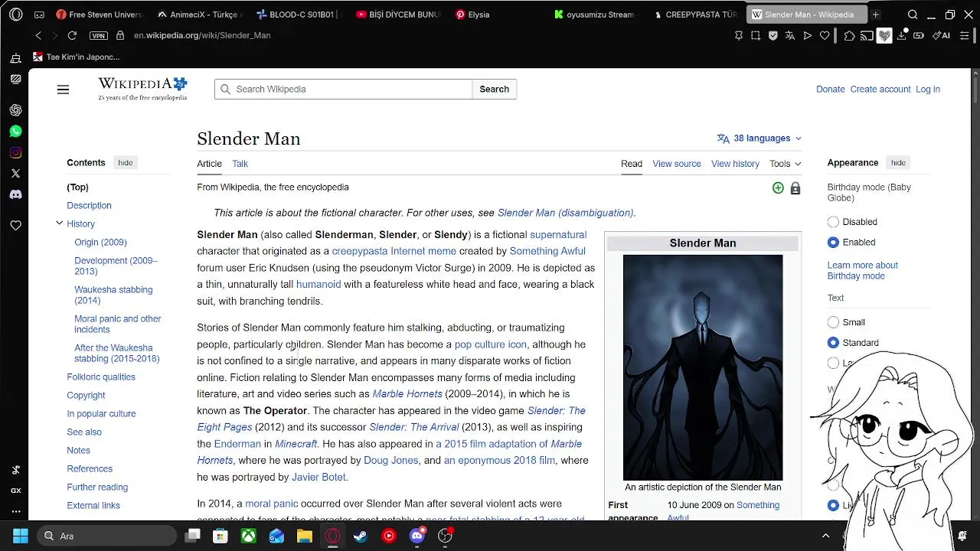The width and height of the screenshot is (980, 551).
Task: Open Instagram in Opera sidebar
Action: tap(15, 152)
